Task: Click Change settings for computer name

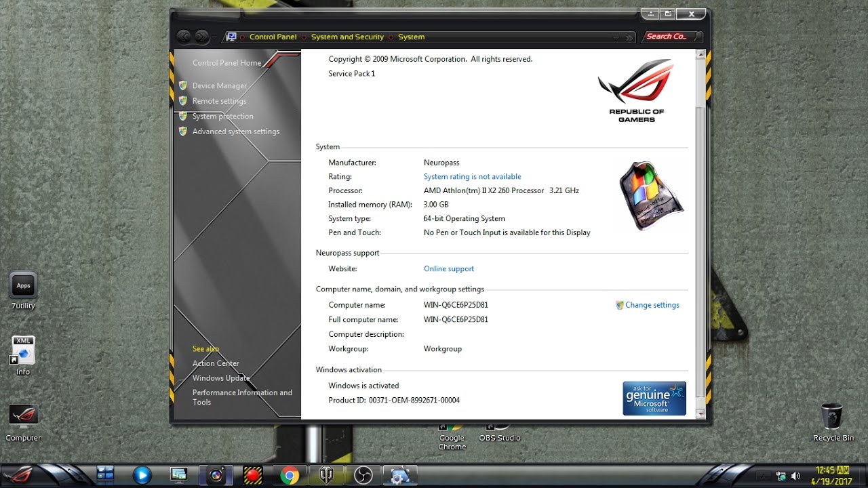Action: tap(652, 305)
